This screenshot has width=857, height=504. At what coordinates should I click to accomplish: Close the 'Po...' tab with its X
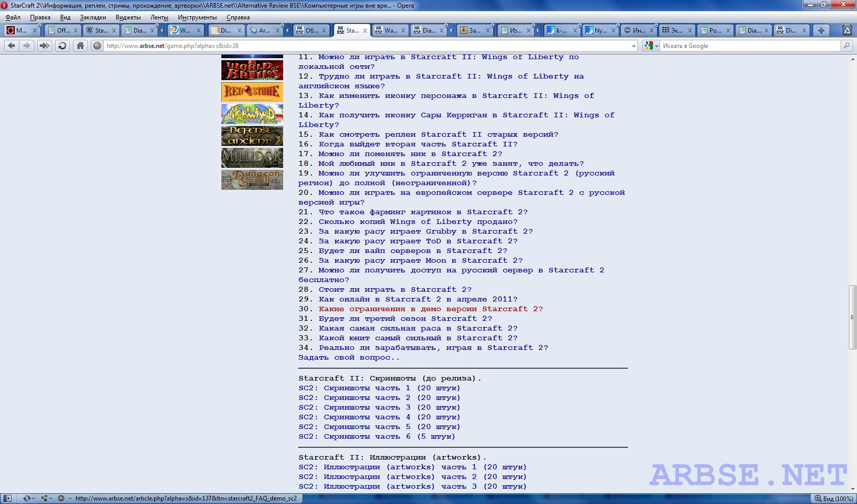(728, 31)
